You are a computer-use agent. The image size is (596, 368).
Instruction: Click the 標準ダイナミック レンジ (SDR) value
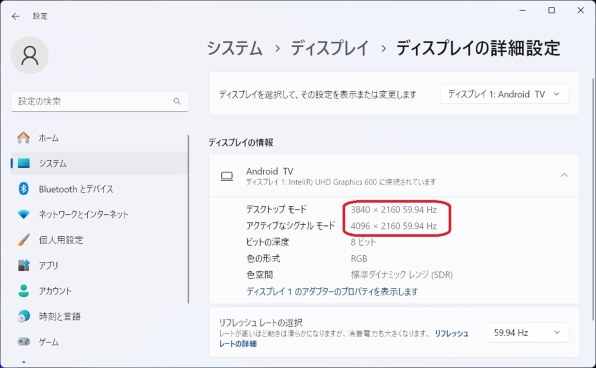pyautogui.click(x=401, y=274)
